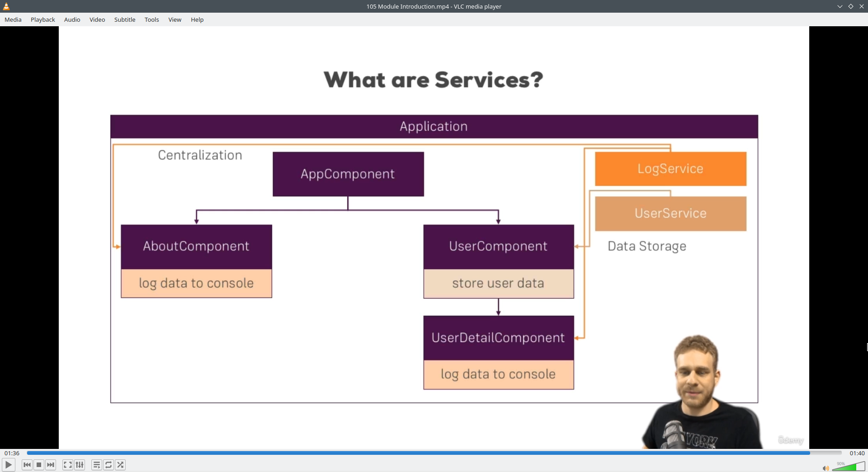The width and height of the screenshot is (868, 472).
Task: Adjust the volume slider at 90%
Action: pyautogui.click(x=849, y=466)
